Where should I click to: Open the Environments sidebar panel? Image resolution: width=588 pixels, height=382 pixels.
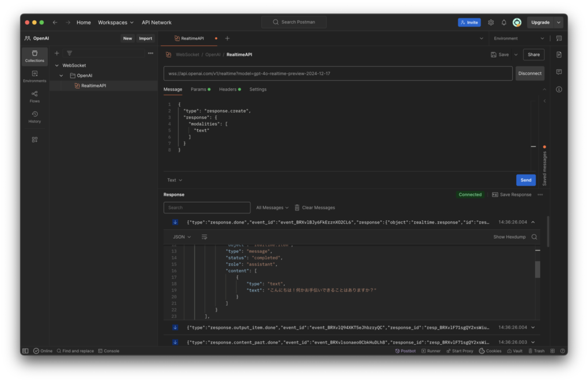pyautogui.click(x=34, y=76)
